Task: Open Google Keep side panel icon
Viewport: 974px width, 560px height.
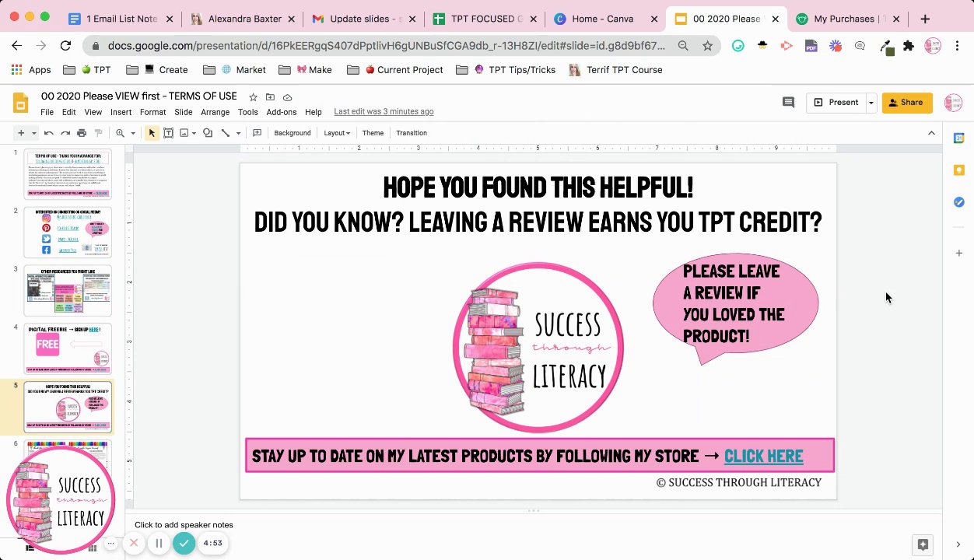Action: tap(958, 170)
